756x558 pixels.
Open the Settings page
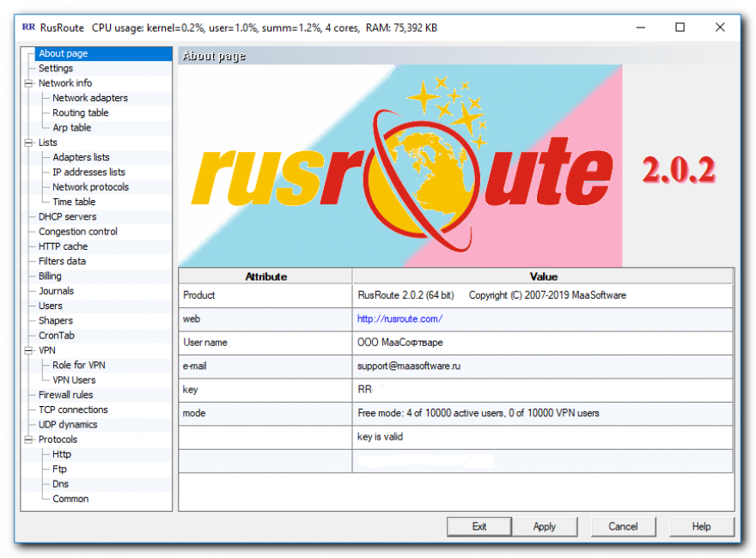(56, 69)
